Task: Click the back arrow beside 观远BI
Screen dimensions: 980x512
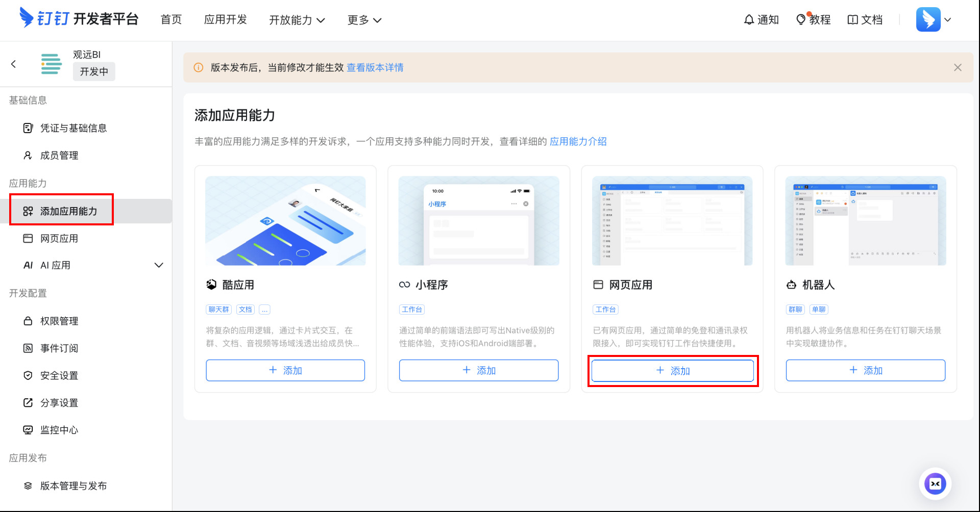Action: 14,64
